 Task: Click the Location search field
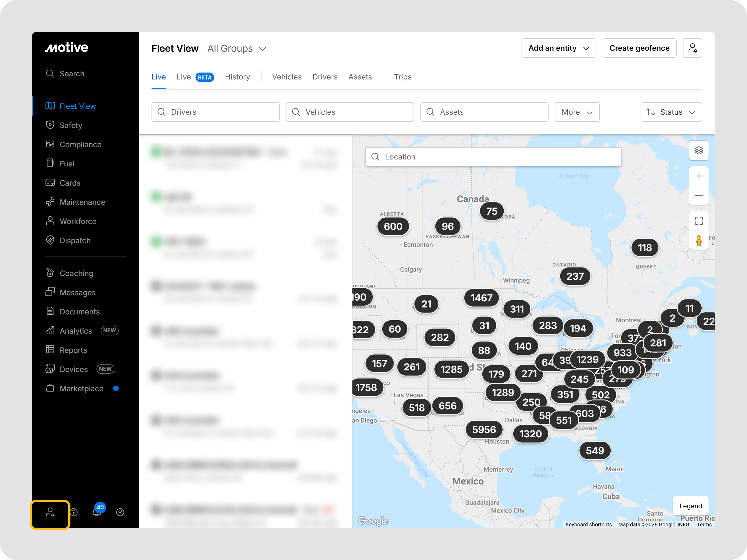493,157
